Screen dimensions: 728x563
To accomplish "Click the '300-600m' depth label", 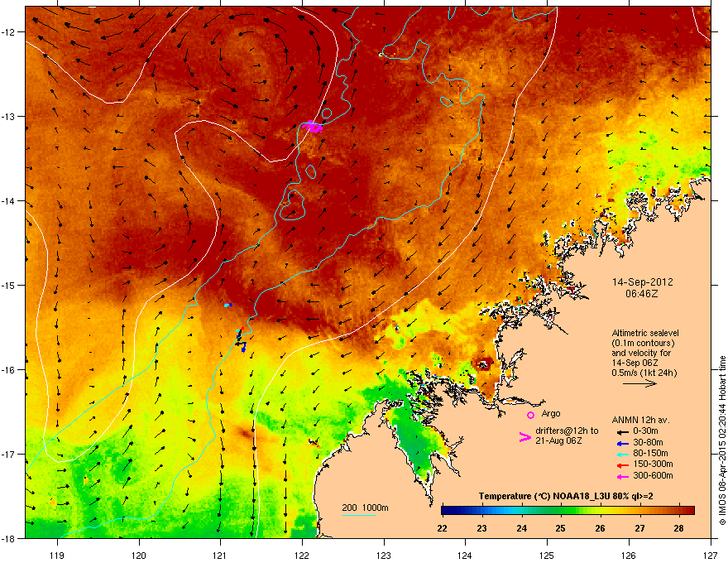I will (653, 476).
